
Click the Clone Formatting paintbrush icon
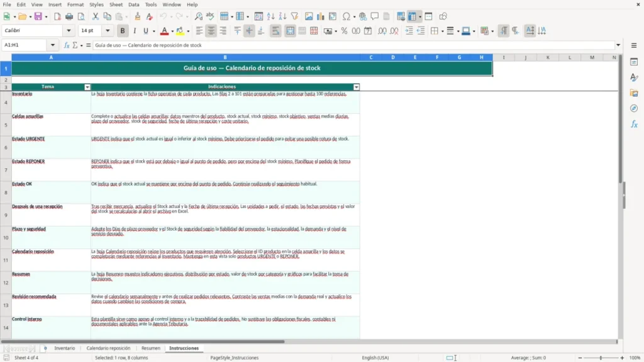pos(138,16)
